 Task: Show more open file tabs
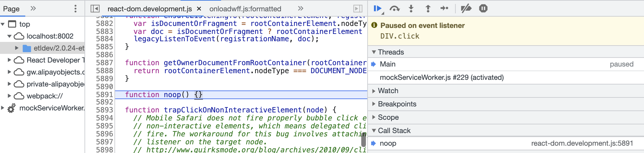300,9
